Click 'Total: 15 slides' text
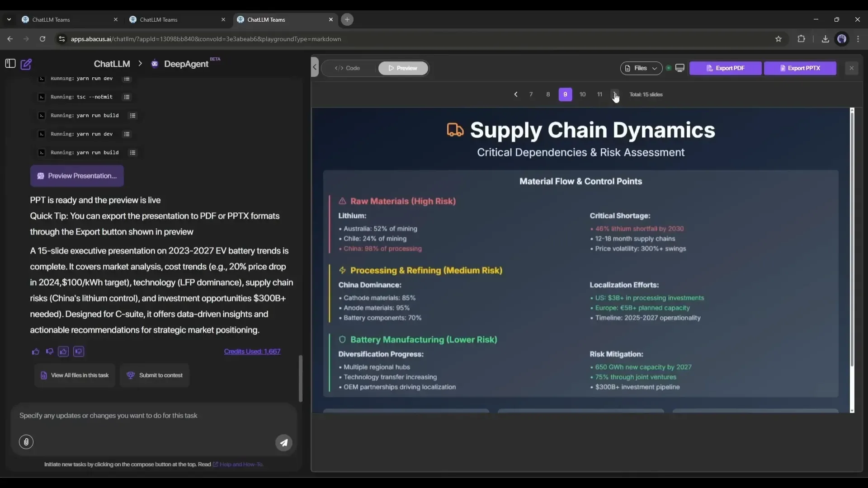The height and width of the screenshot is (488, 868). tap(646, 94)
